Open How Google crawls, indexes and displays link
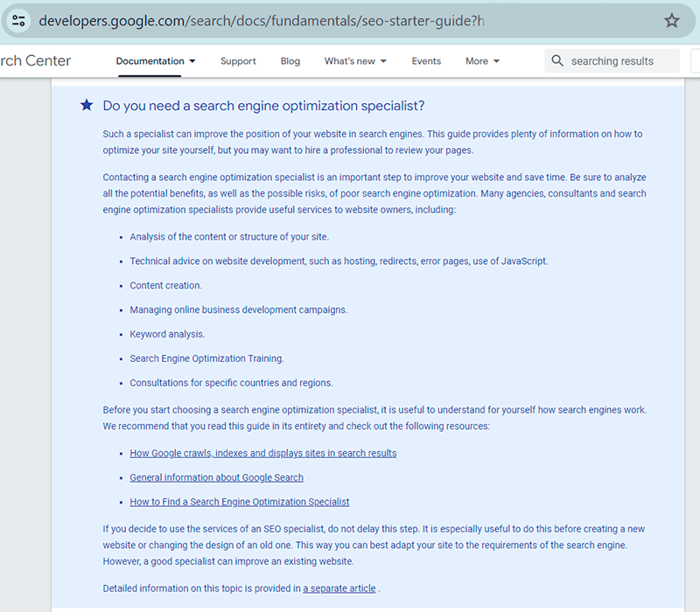The height and width of the screenshot is (612, 700). point(263,453)
